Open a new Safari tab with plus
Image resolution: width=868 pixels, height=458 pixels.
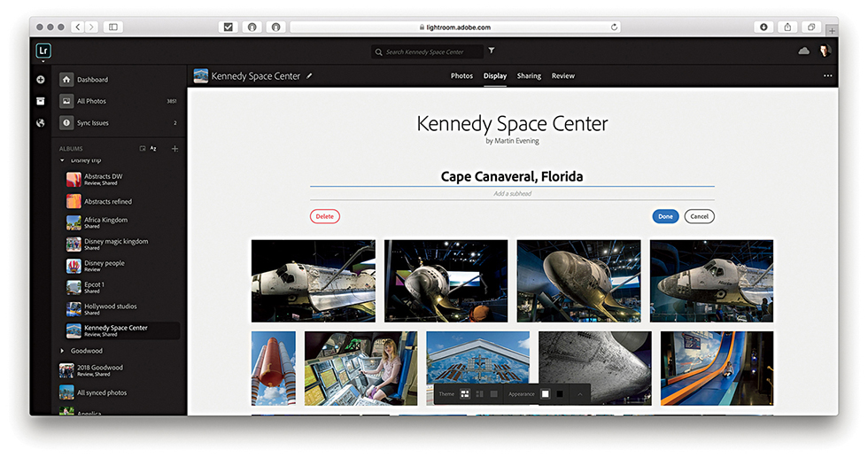coord(832,31)
